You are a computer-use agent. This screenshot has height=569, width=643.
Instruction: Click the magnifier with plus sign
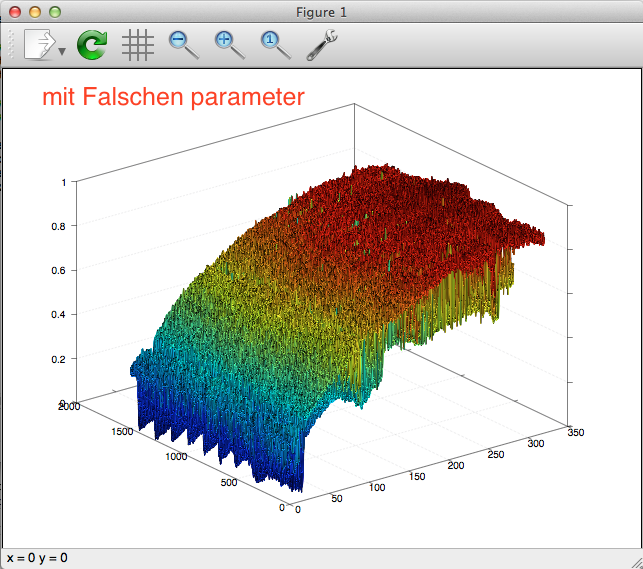(229, 44)
